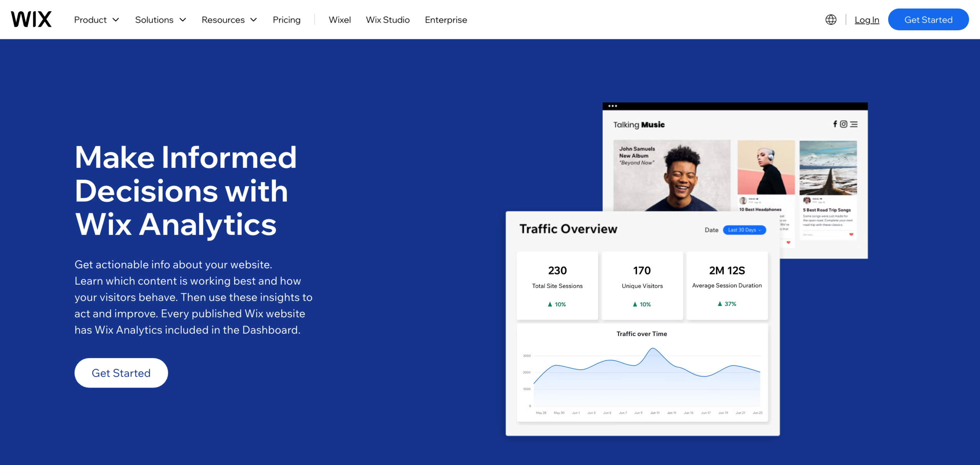The width and height of the screenshot is (980, 465).
Task: Select Pricing in the navigation bar
Action: tap(286, 20)
